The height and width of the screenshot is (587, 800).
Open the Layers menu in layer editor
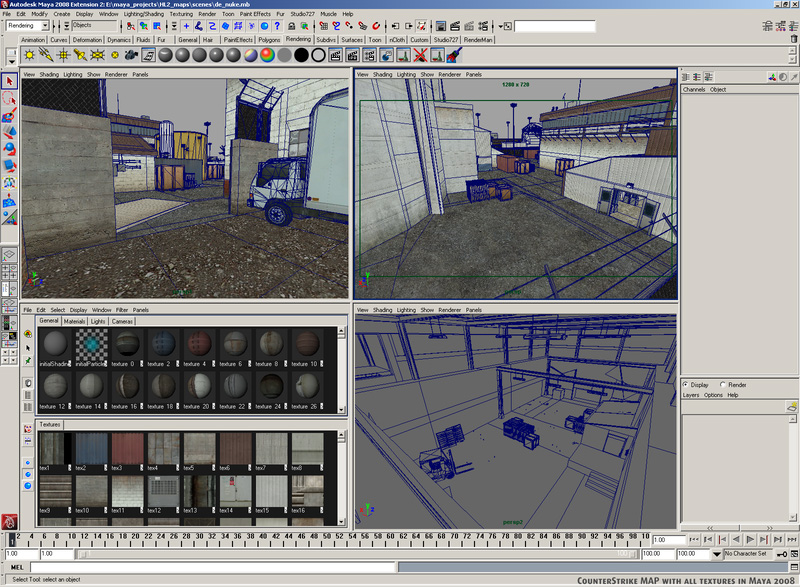click(x=691, y=395)
